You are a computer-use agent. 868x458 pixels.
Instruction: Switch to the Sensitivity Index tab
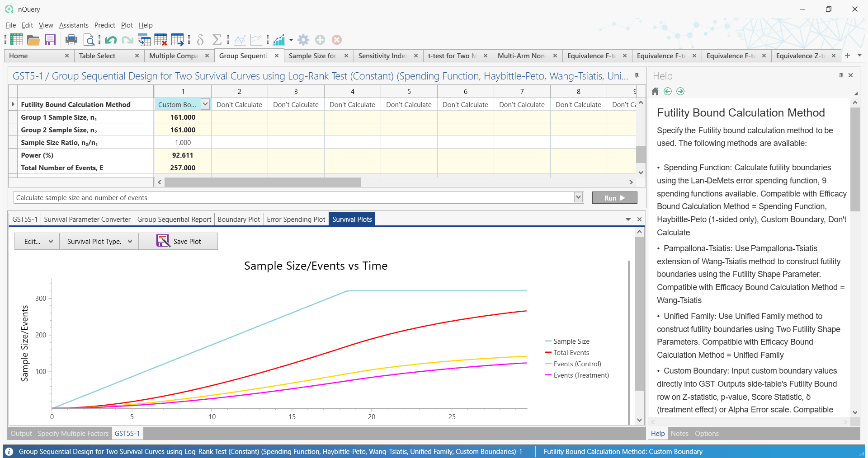(382, 56)
